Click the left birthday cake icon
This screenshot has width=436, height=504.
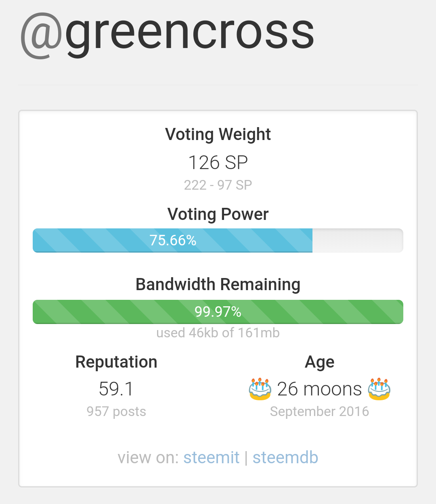[260, 389]
